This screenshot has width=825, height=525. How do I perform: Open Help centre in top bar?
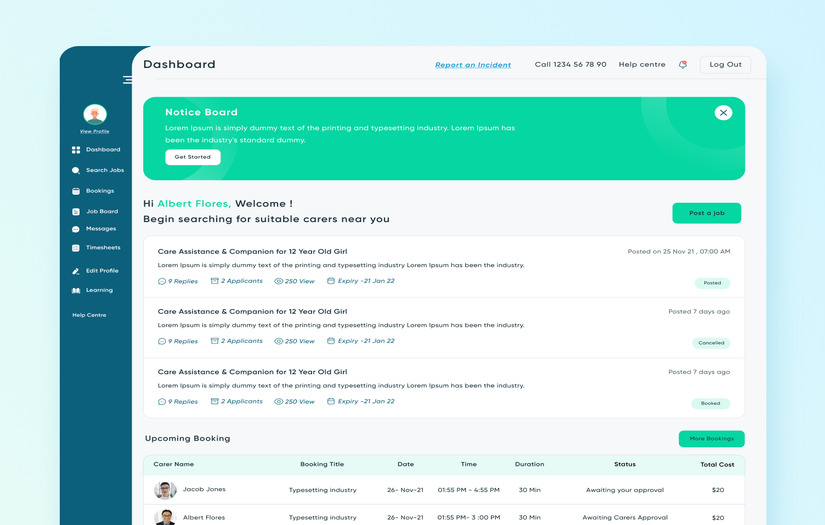click(642, 64)
